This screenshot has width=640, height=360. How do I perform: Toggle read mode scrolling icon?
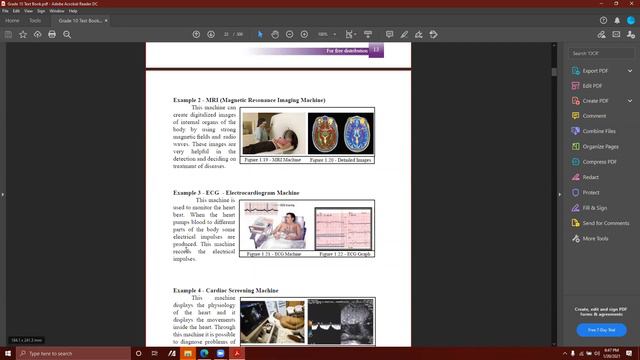[x=368, y=35]
